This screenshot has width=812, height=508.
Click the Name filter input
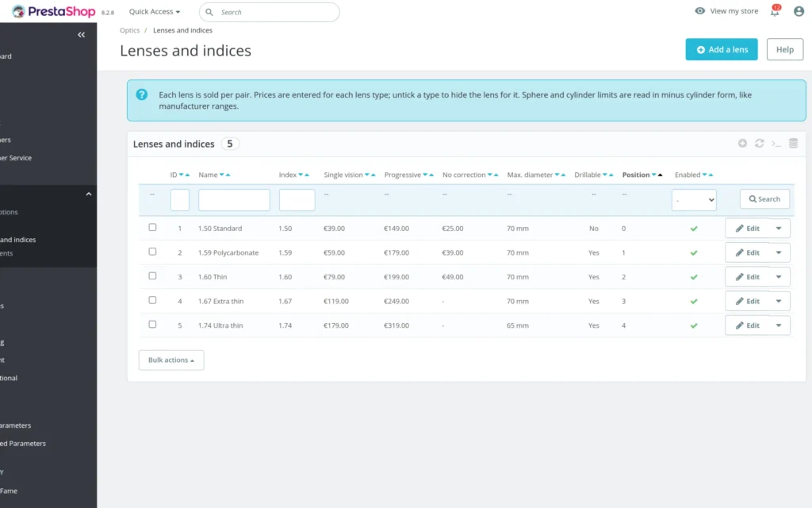[234, 199]
